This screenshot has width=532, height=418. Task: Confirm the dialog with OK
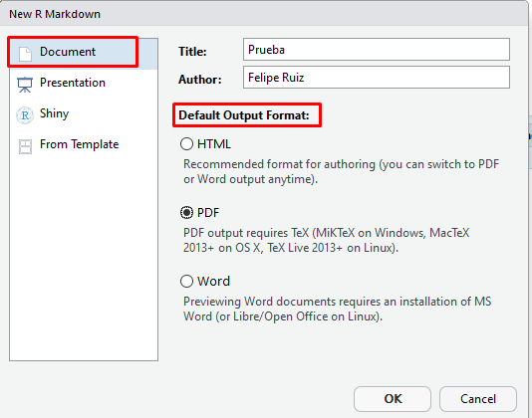coord(393,399)
